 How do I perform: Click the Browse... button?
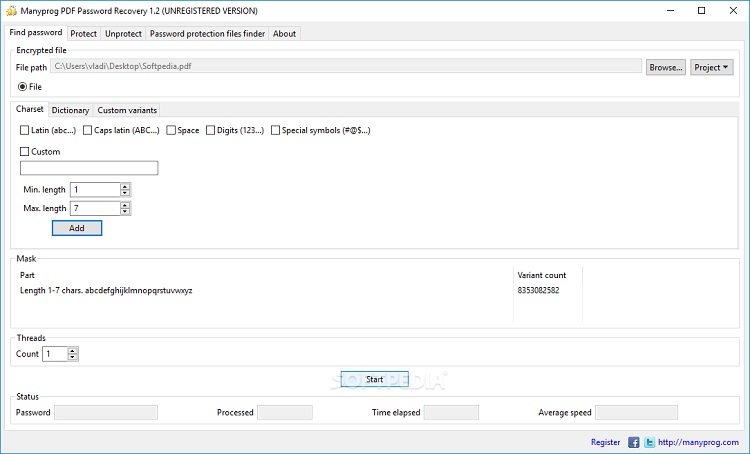(x=665, y=67)
